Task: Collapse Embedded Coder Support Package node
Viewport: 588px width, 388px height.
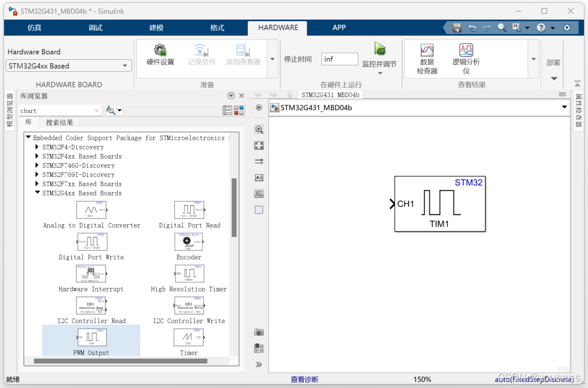Action: pyautogui.click(x=28, y=137)
